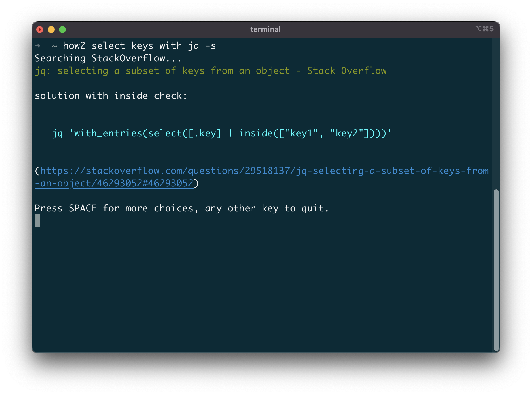The image size is (532, 395).
Task: Open the stackoverflow.com questions URL
Action: (264, 171)
